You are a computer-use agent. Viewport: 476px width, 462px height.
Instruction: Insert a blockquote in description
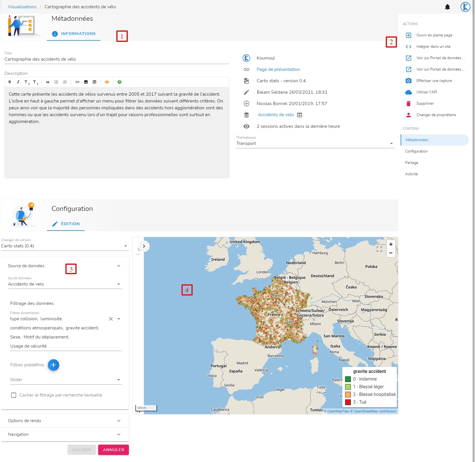point(48,82)
